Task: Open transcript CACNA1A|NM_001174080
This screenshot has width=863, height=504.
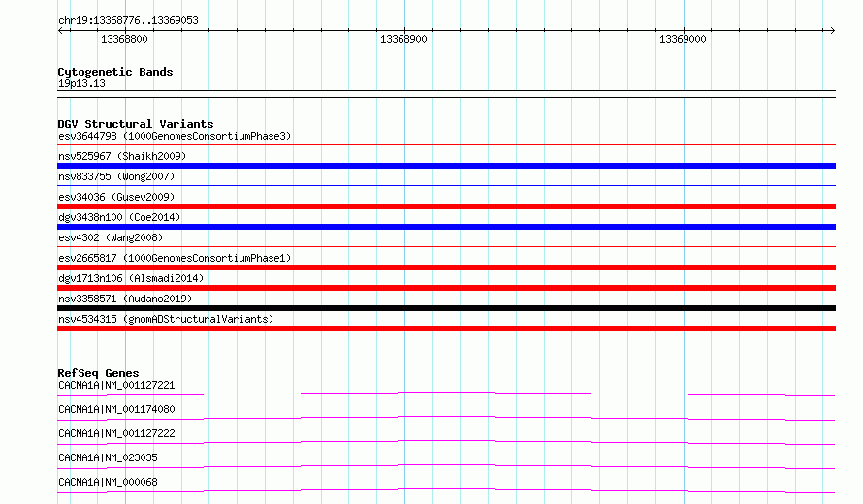Action: click(116, 409)
